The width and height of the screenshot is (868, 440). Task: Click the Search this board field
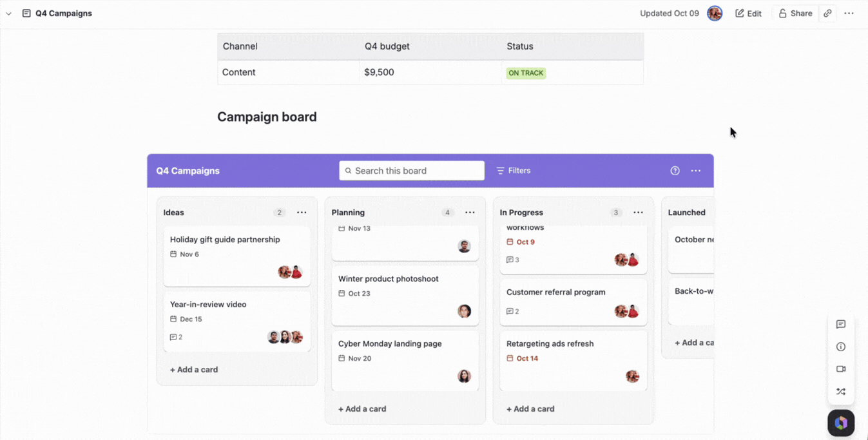tap(412, 171)
